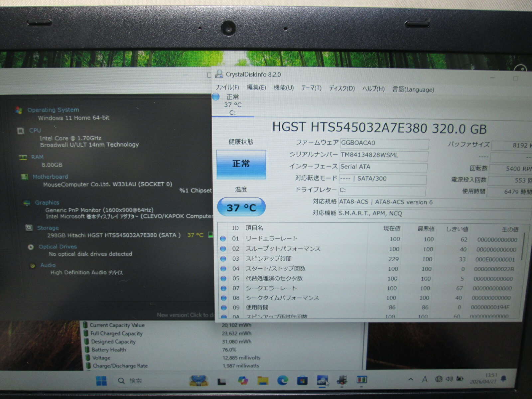This screenshot has width=532, height=399.
Task: Open the Storage section link in Speccy
Action: coord(48,228)
